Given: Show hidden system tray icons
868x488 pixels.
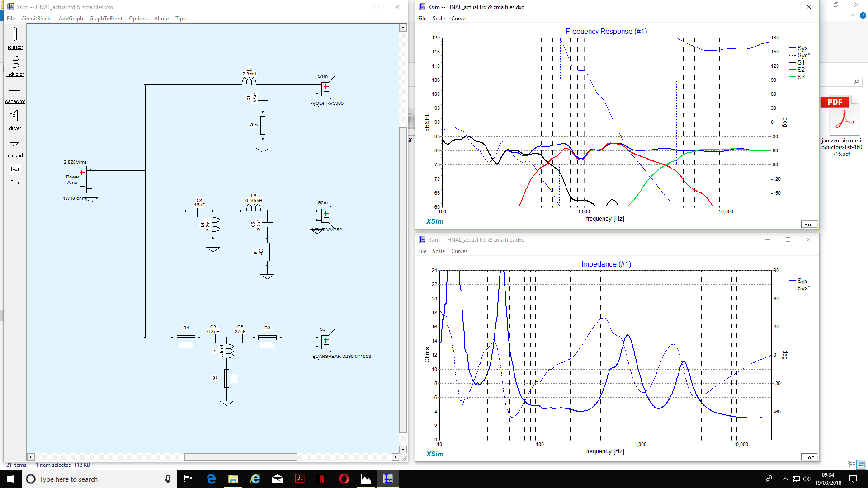Looking at the screenshot, I should pyautogui.click(x=785, y=479).
